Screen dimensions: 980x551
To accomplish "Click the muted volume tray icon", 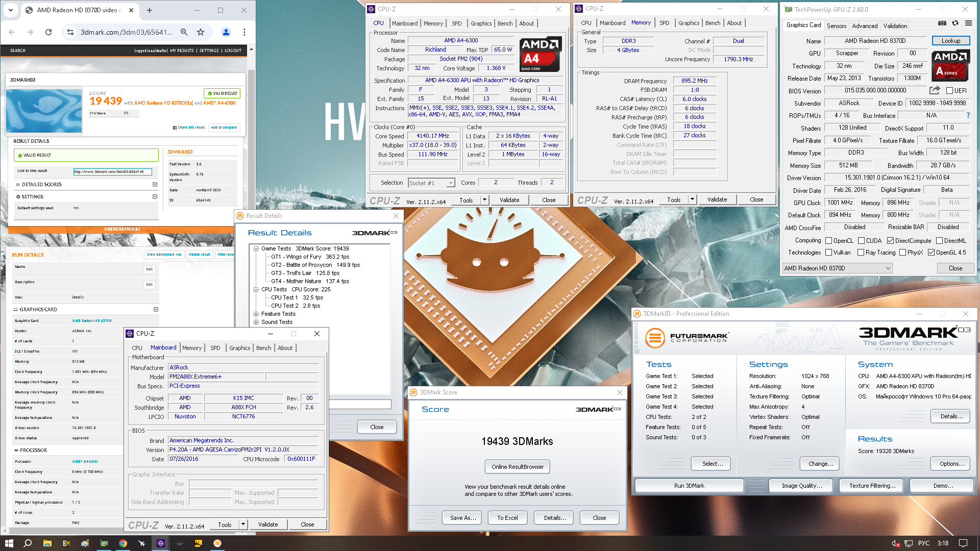I will (x=895, y=543).
